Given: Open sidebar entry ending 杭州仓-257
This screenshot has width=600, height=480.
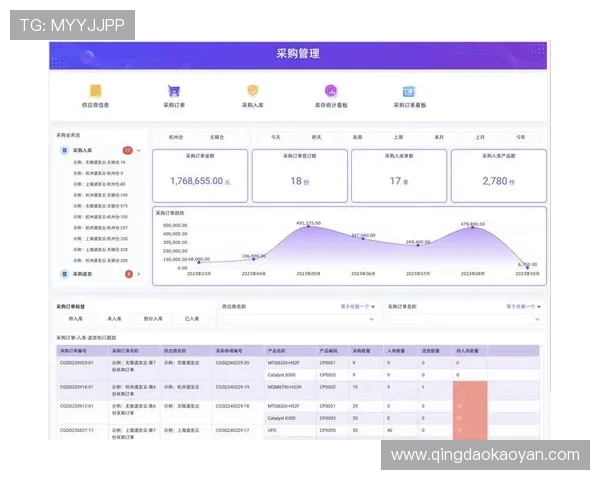Looking at the screenshot, I should point(101,228).
